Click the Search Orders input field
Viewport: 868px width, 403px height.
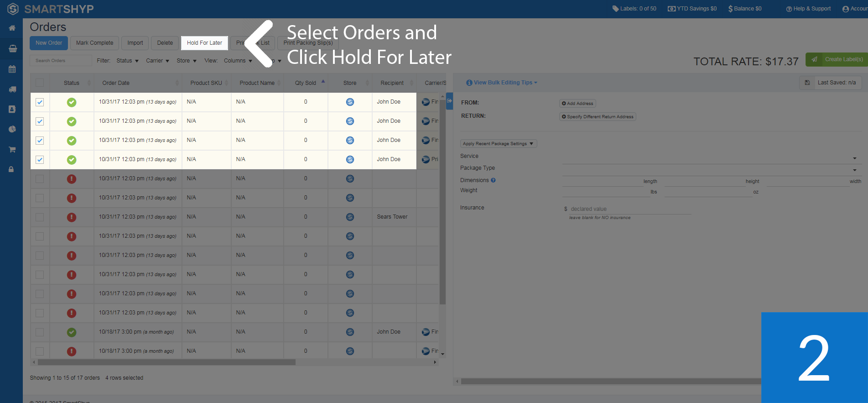(61, 61)
